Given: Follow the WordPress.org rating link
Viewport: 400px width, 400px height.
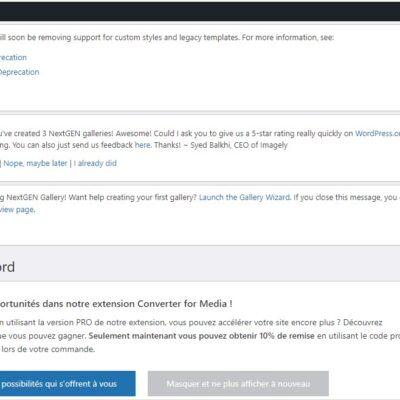Looking at the screenshot, I should coord(377,133).
